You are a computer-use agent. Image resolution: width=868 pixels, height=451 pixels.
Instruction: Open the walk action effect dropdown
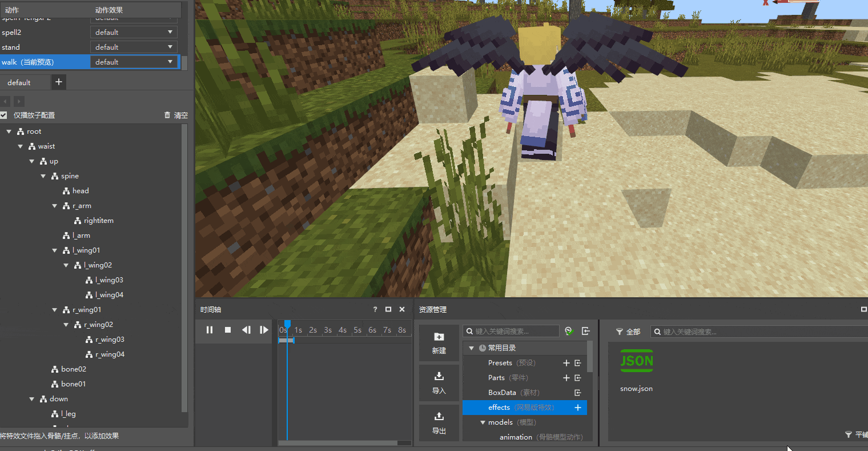[134, 62]
